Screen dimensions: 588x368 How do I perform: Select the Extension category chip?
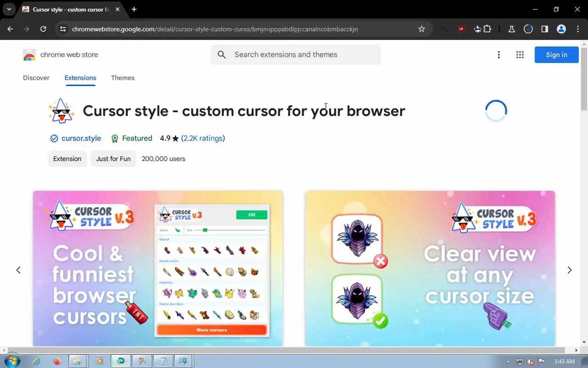[x=67, y=159]
